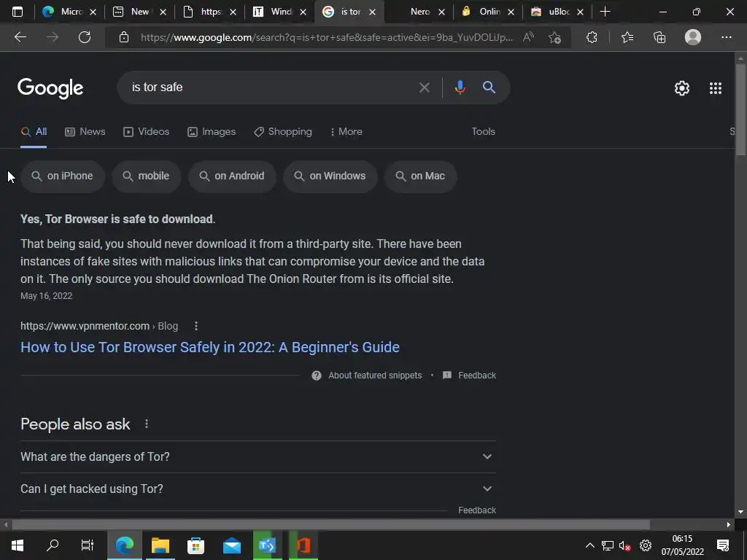Refine search with on Android chip
The image size is (747, 560).
click(x=232, y=176)
